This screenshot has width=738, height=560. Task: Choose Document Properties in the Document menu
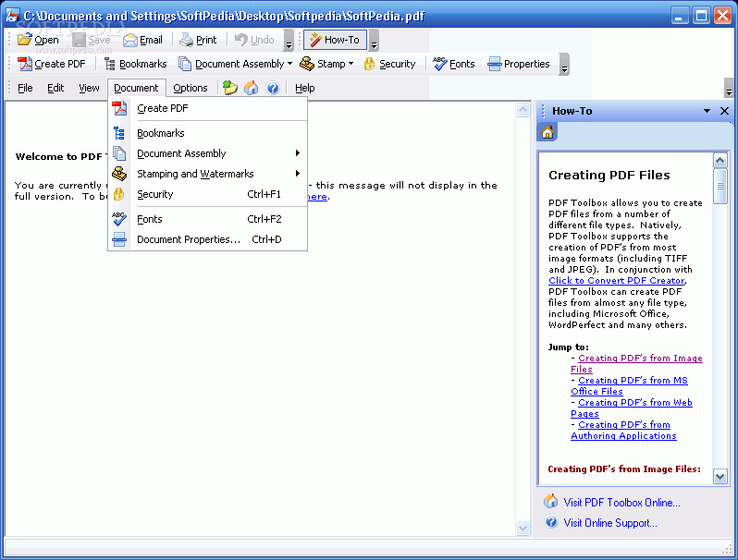(208, 239)
